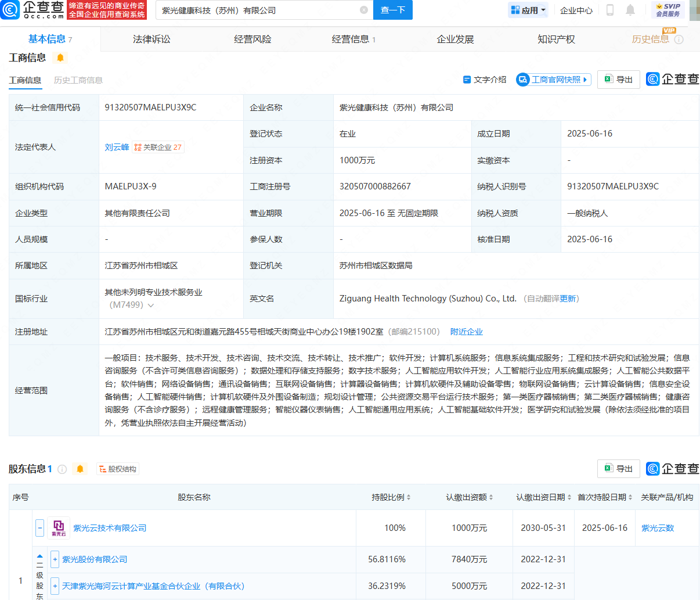Switch to 法律诉讼 tab

[x=151, y=39]
